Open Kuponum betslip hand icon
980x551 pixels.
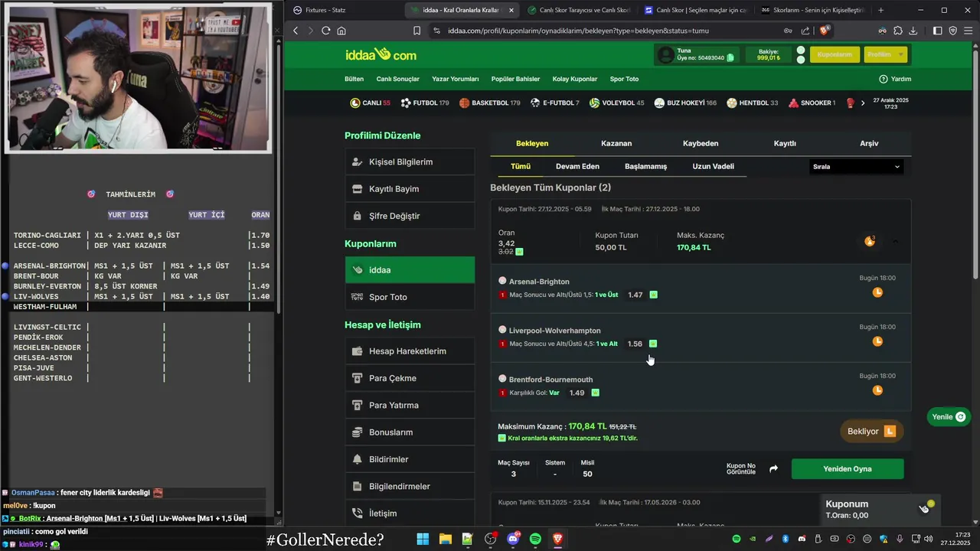click(926, 507)
